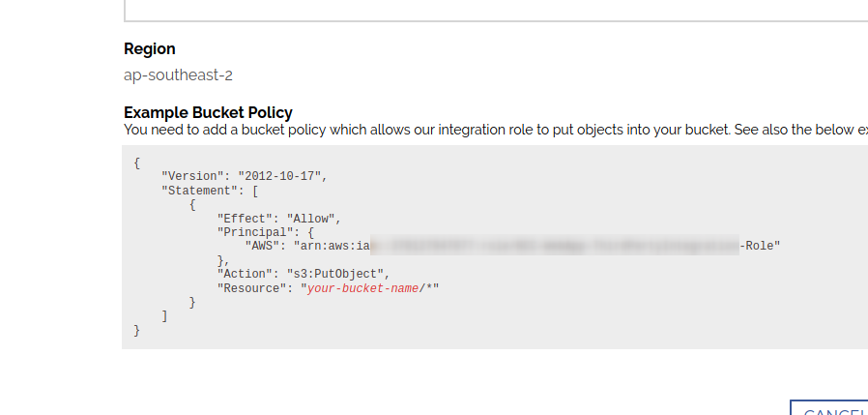This screenshot has height=415, width=868.
Task: Click the "Effect" key in the code
Action: (x=245, y=219)
